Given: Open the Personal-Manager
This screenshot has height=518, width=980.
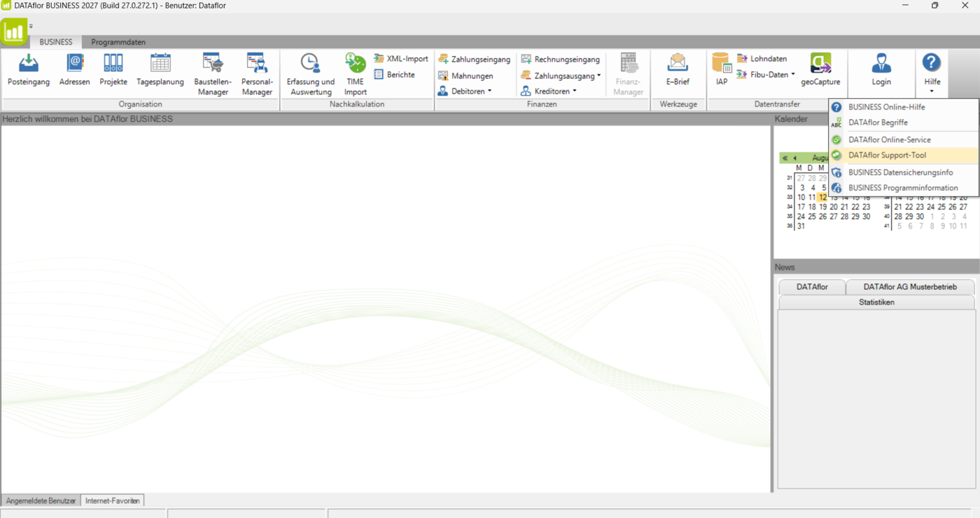Looking at the screenshot, I should tap(257, 74).
